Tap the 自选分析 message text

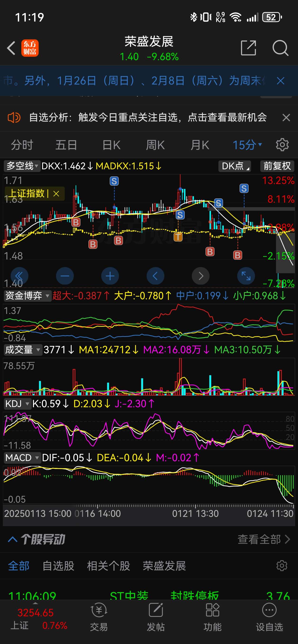coord(148,117)
